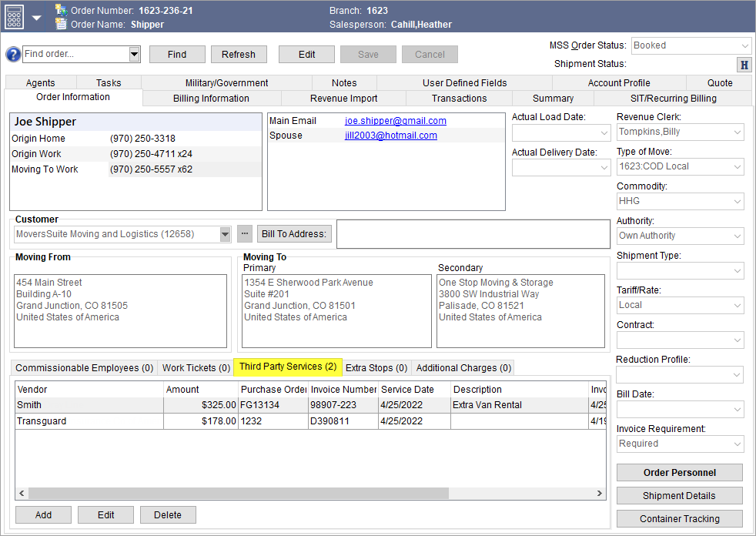
Task: Open Container Tracking
Action: 679,518
